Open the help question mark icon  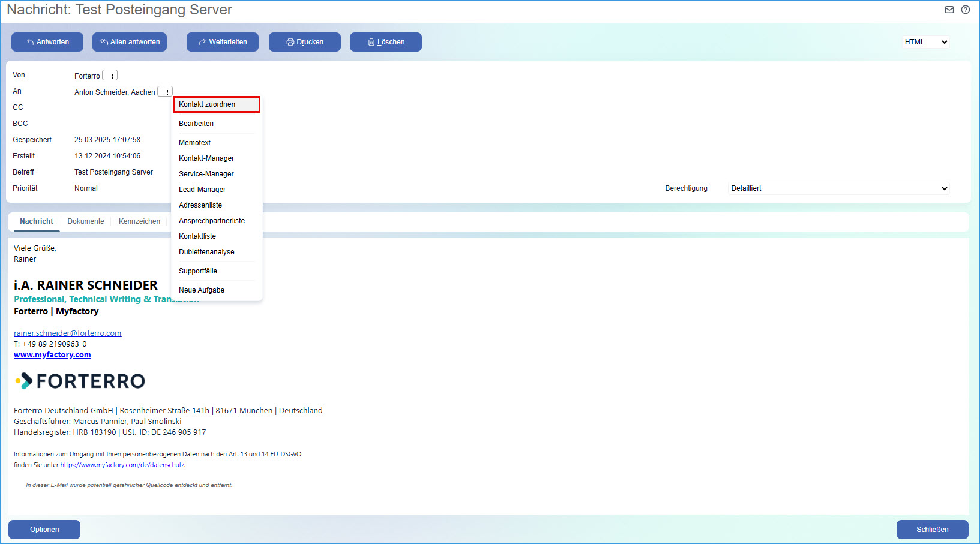coord(965,10)
